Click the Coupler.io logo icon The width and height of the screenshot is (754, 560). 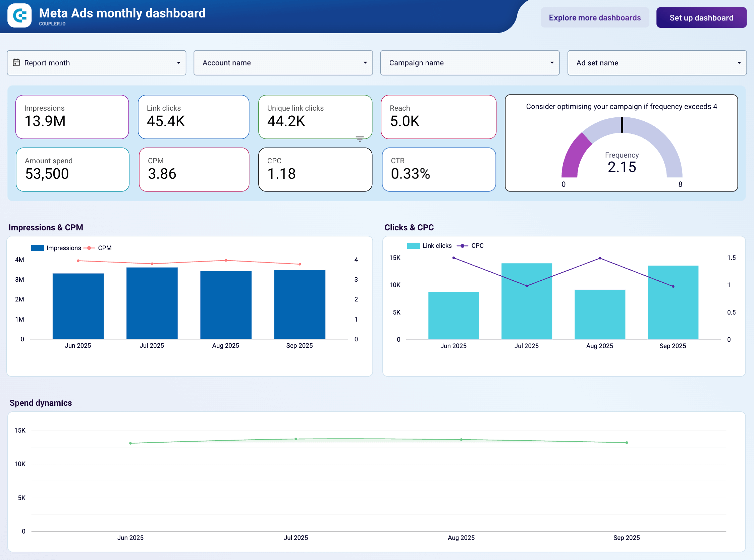(x=20, y=16)
